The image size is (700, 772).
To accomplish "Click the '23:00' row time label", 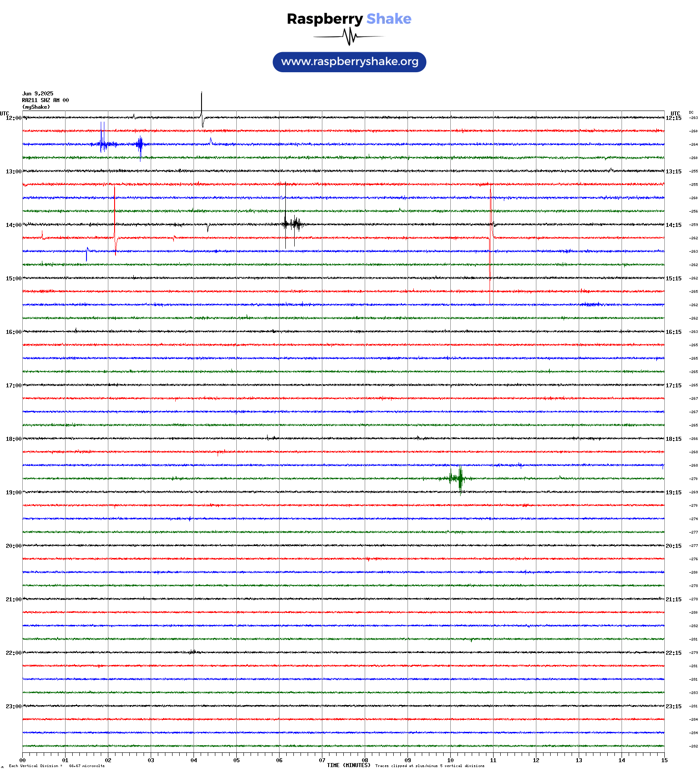I will [x=13, y=706].
